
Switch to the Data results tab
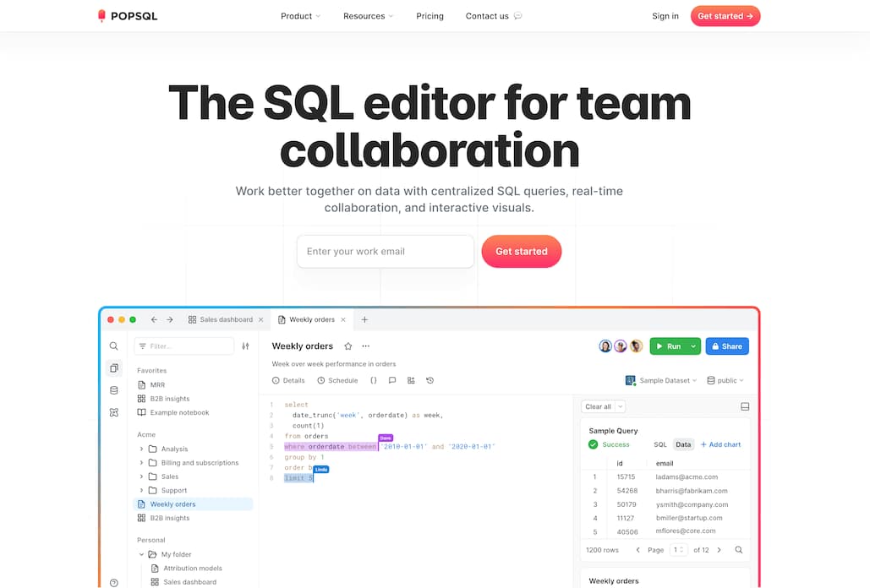683,445
